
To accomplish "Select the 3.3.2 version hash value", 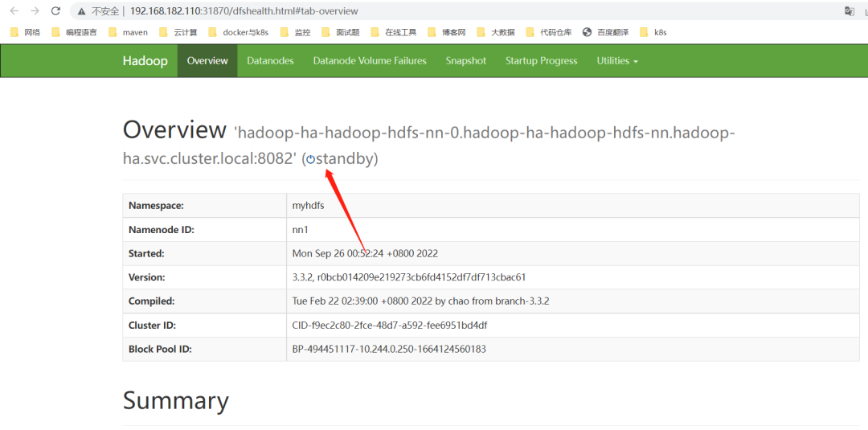I will click(x=409, y=277).
